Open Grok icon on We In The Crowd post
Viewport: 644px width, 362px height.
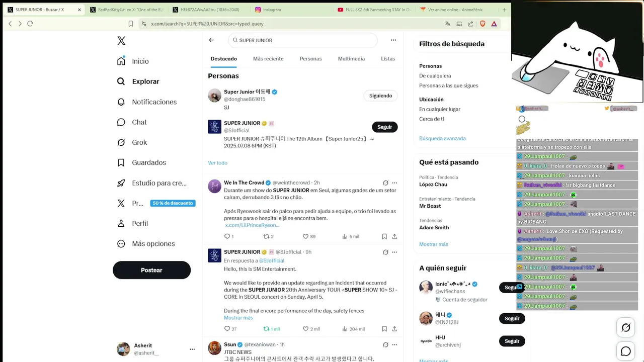coord(385,183)
